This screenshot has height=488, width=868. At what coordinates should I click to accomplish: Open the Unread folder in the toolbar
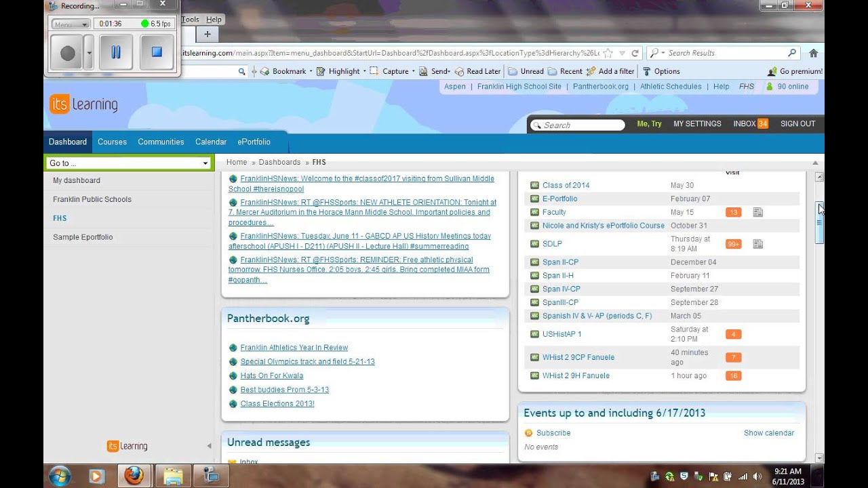coord(526,71)
